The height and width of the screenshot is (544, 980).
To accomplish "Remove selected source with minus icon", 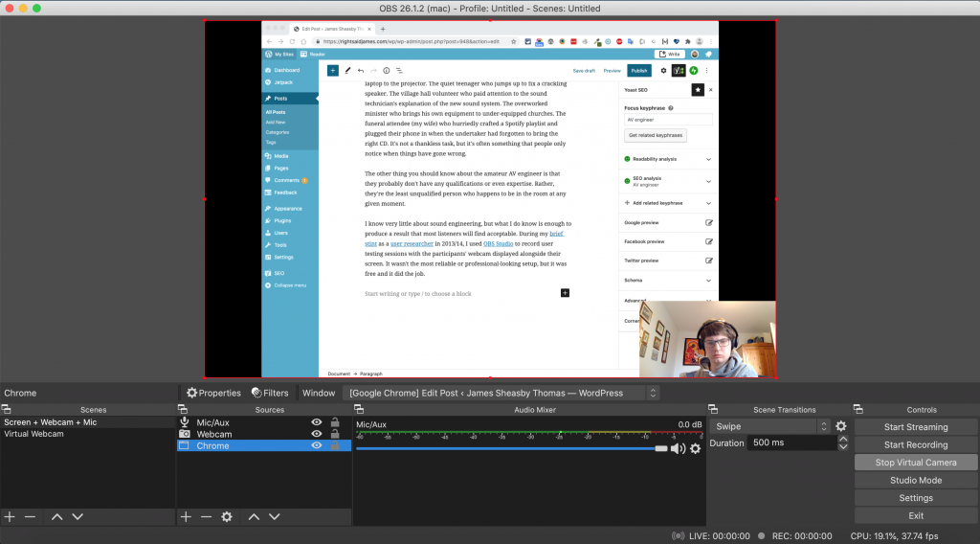I will pyautogui.click(x=207, y=516).
